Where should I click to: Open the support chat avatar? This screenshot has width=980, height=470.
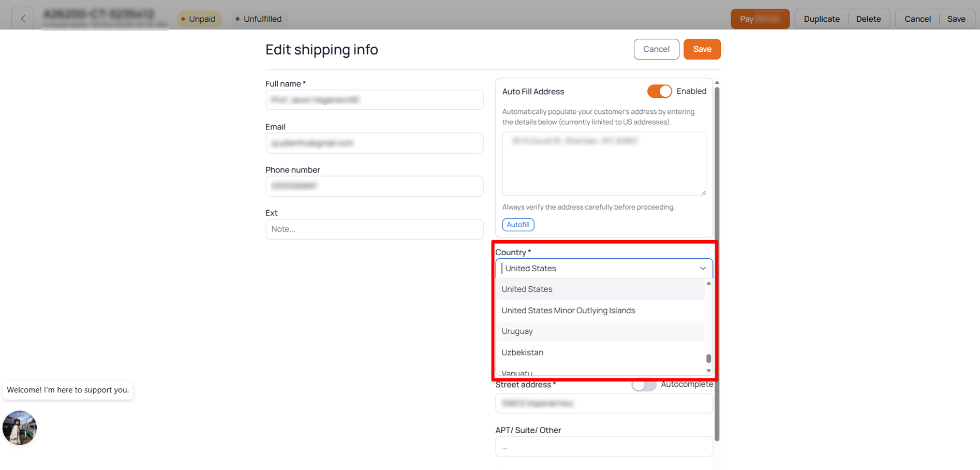tap(20, 428)
